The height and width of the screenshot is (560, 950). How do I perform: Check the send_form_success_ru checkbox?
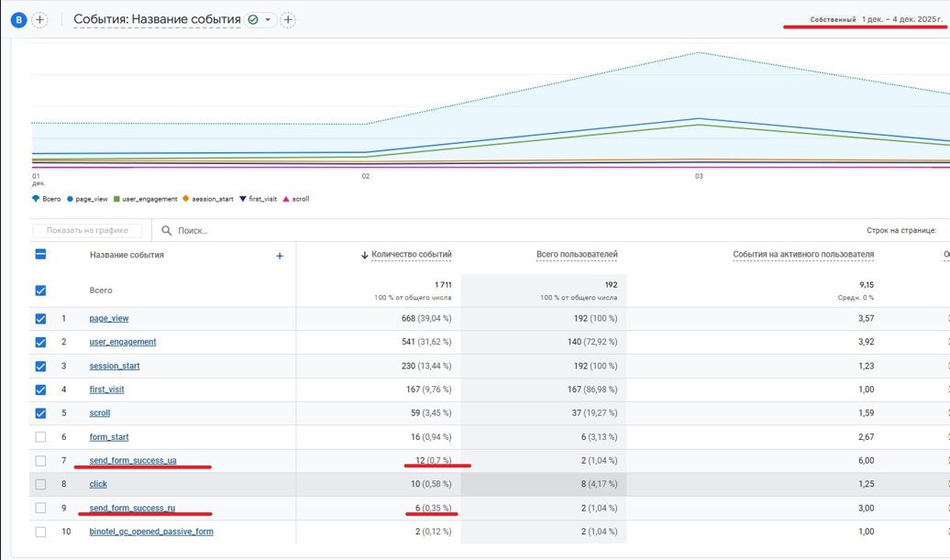(x=40, y=508)
